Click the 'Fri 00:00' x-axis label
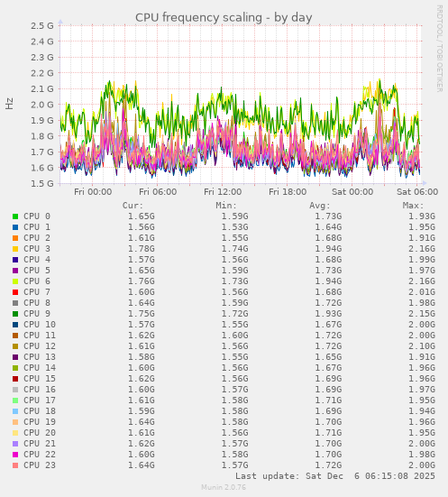The width and height of the screenshot is (448, 497). click(93, 192)
